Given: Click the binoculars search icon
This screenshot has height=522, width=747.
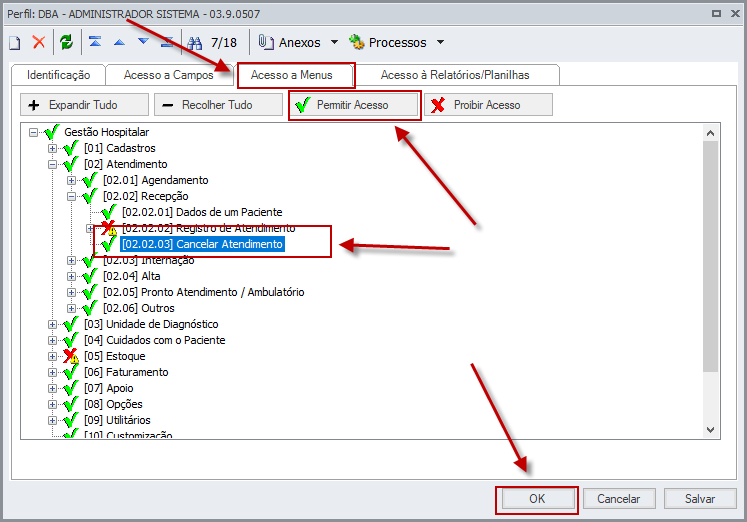Looking at the screenshot, I should (194, 43).
